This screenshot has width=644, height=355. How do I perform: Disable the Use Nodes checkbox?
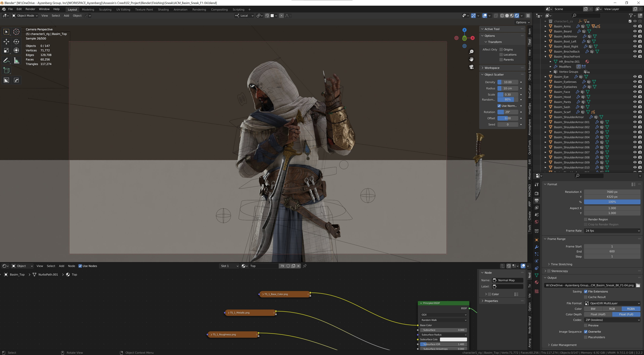(80, 266)
